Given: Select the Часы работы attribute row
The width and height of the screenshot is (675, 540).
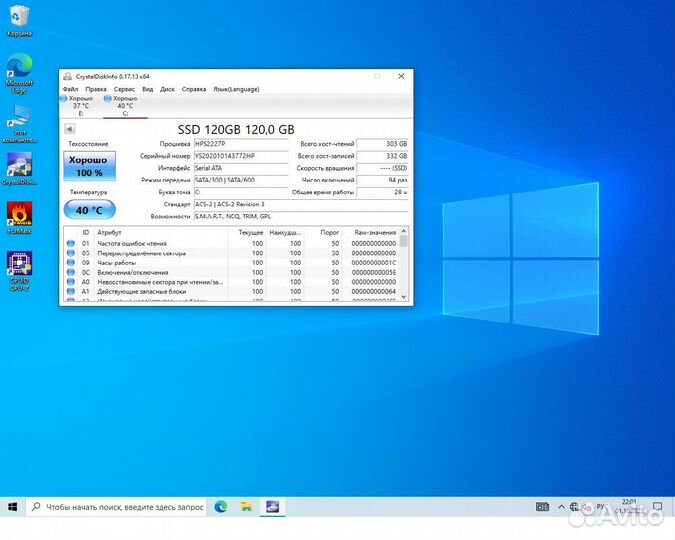Looking at the screenshot, I should coord(232,263).
